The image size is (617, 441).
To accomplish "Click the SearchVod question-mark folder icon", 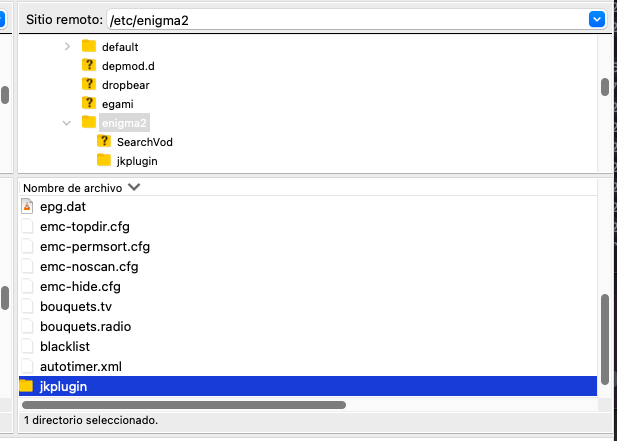I will tap(104, 142).
